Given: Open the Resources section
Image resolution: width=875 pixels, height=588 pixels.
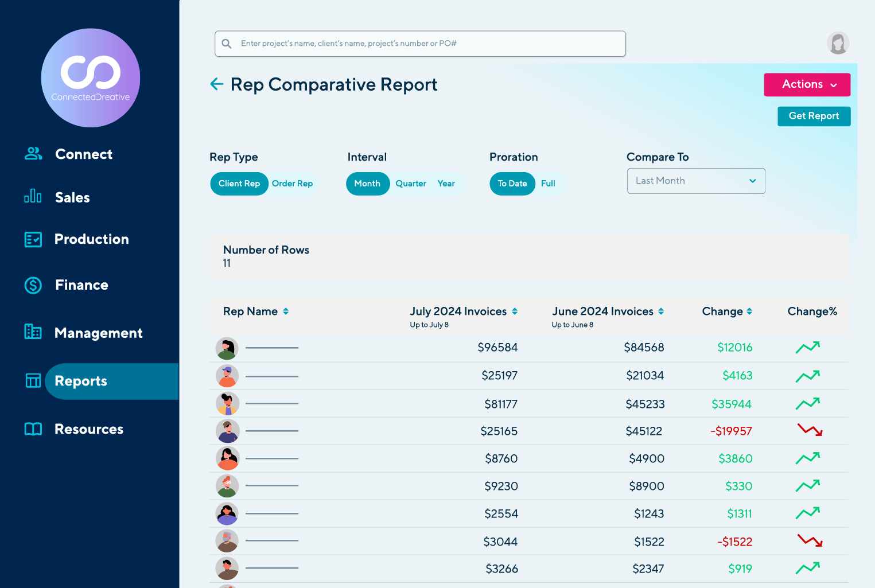Looking at the screenshot, I should tap(89, 429).
